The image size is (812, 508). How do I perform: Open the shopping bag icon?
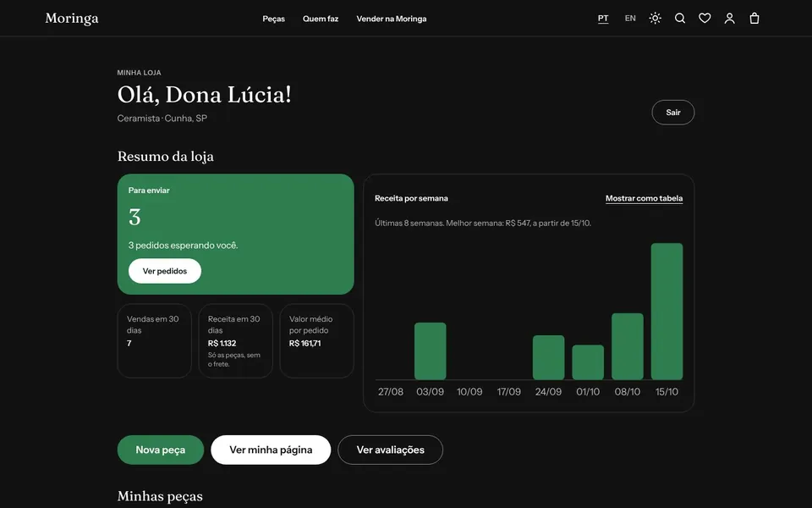(x=754, y=18)
